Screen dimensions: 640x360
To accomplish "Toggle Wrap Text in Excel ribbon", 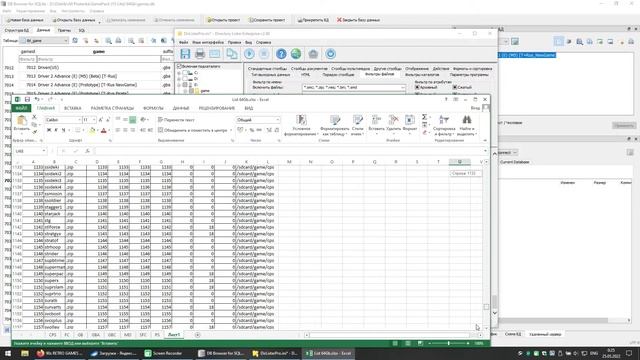I will tap(176, 120).
